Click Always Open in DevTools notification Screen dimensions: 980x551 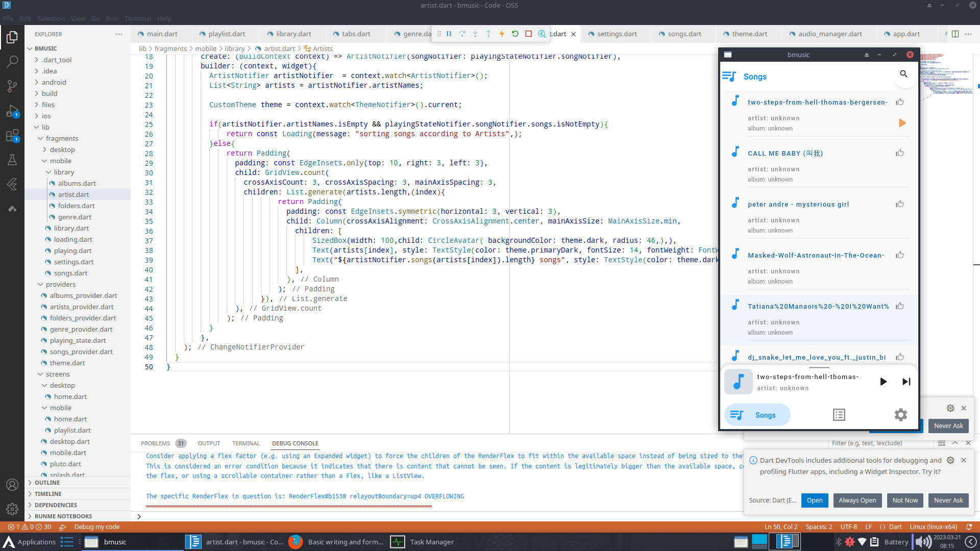(x=857, y=500)
